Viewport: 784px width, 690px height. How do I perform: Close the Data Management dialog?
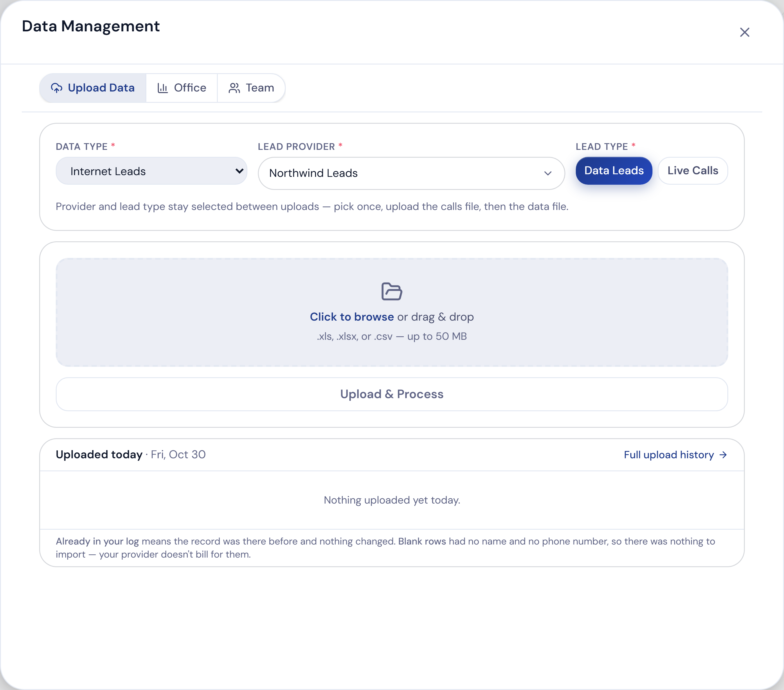[745, 32]
